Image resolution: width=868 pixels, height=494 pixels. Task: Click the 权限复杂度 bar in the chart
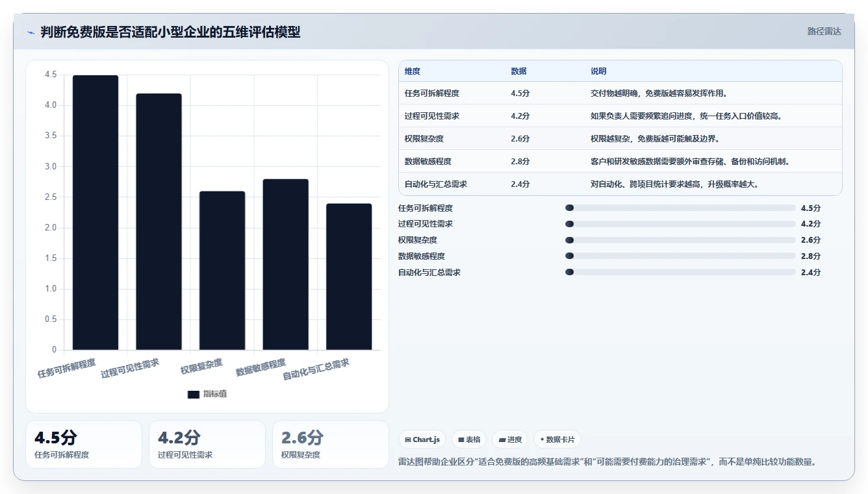tap(222, 271)
